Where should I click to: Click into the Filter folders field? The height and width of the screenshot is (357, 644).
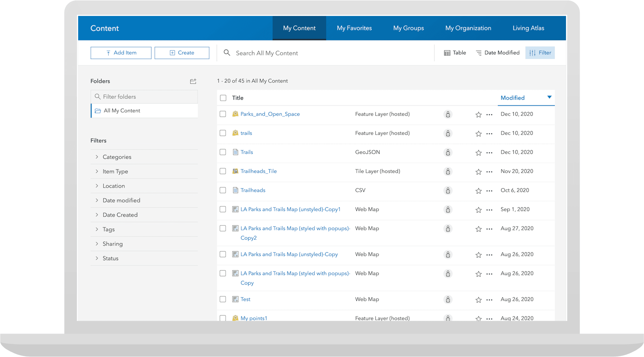148,97
